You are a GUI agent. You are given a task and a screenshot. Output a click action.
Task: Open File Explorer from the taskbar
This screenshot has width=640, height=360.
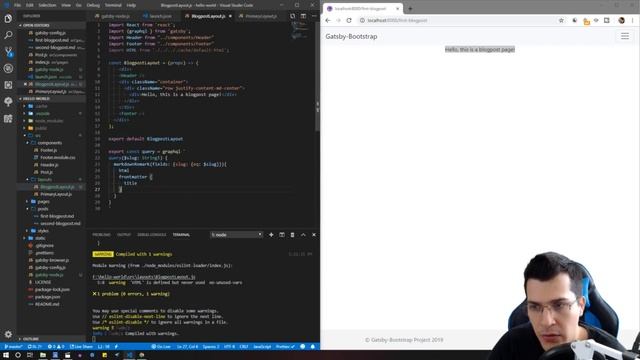pyautogui.click(x=42, y=355)
